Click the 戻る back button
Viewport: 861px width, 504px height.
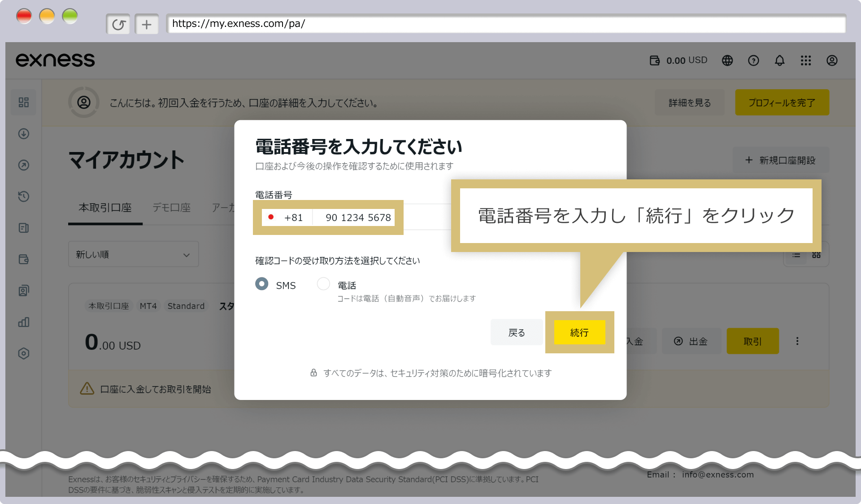(x=517, y=332)
